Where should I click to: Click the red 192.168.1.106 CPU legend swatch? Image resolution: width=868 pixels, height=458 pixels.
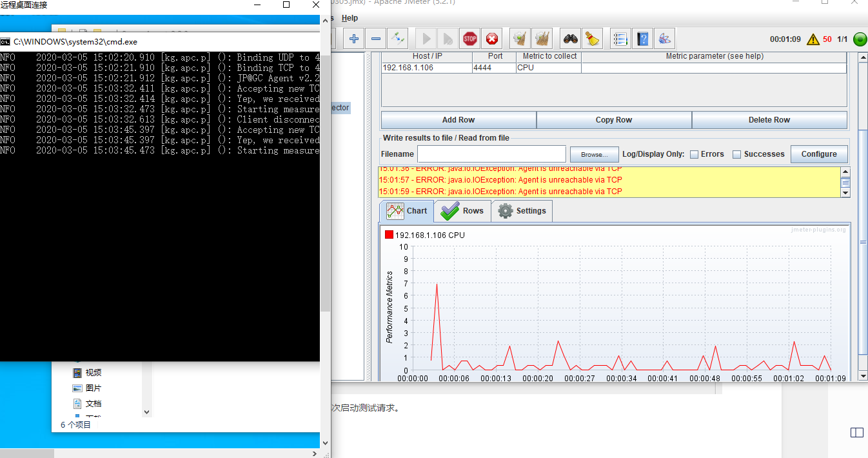[x=389, y=235]
